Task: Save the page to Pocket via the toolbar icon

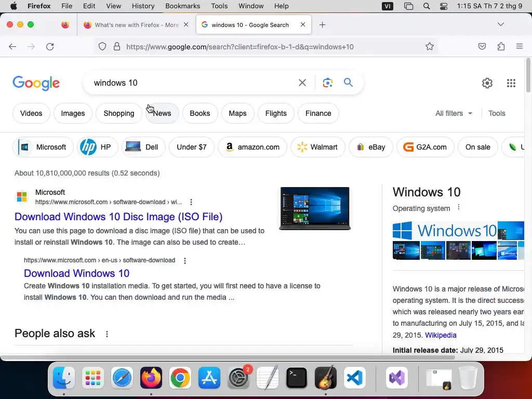Action: click(482, 46)
